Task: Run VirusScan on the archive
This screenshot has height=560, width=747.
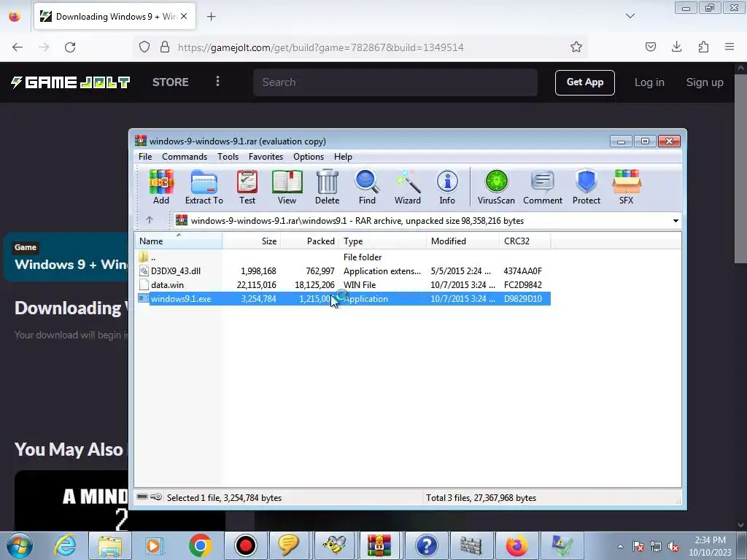Action: click(x=496, y=187)
